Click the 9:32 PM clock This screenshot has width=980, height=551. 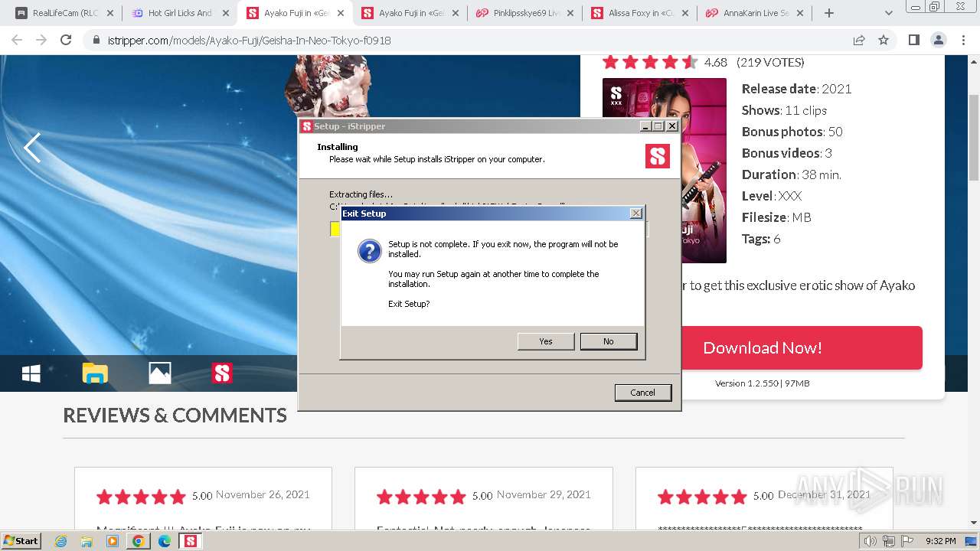pos(940,541)
